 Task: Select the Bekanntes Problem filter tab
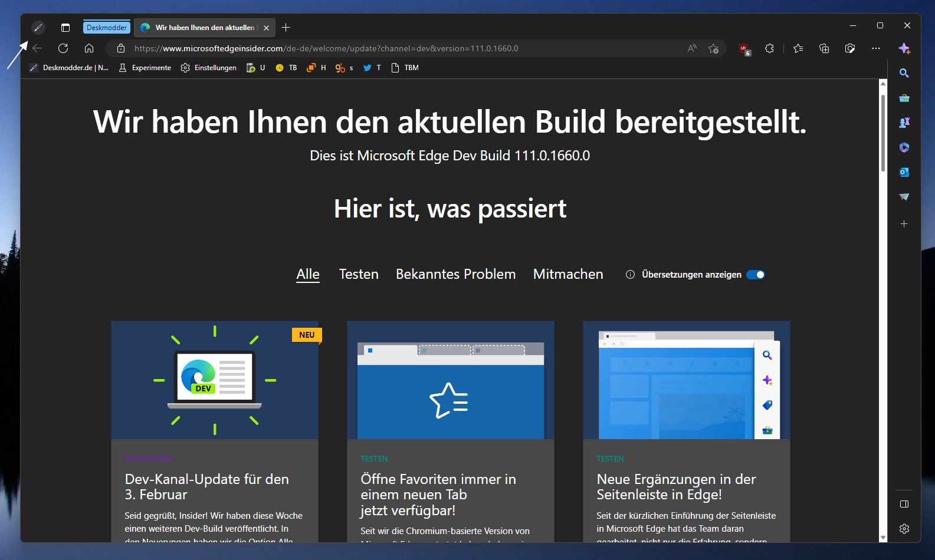tap(456, 274)
